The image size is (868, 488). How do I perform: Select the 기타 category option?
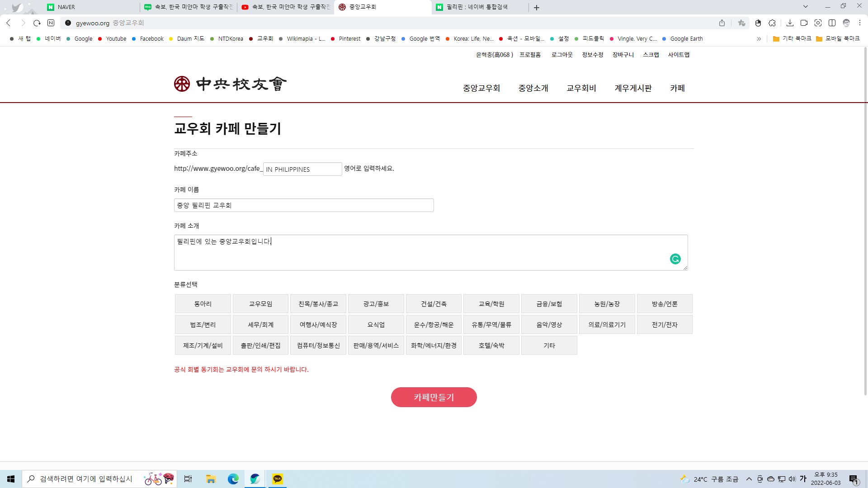click(549, 346)
